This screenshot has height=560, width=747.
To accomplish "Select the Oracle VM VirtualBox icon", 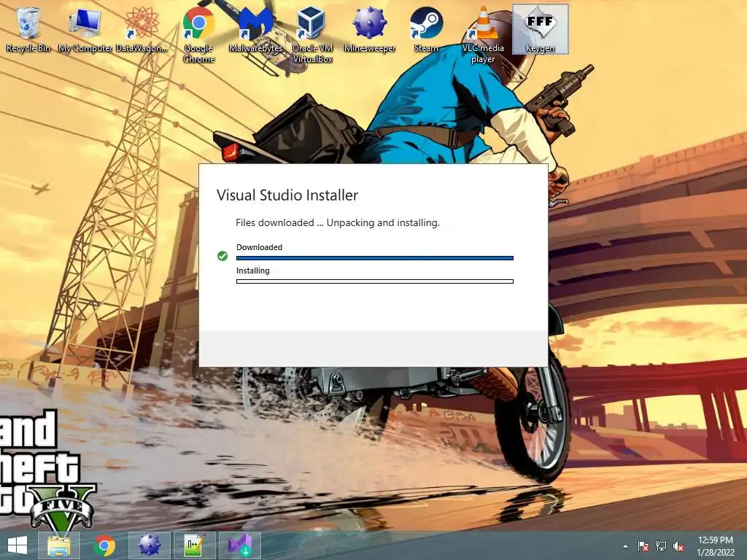I will click(x=312, y=34).
